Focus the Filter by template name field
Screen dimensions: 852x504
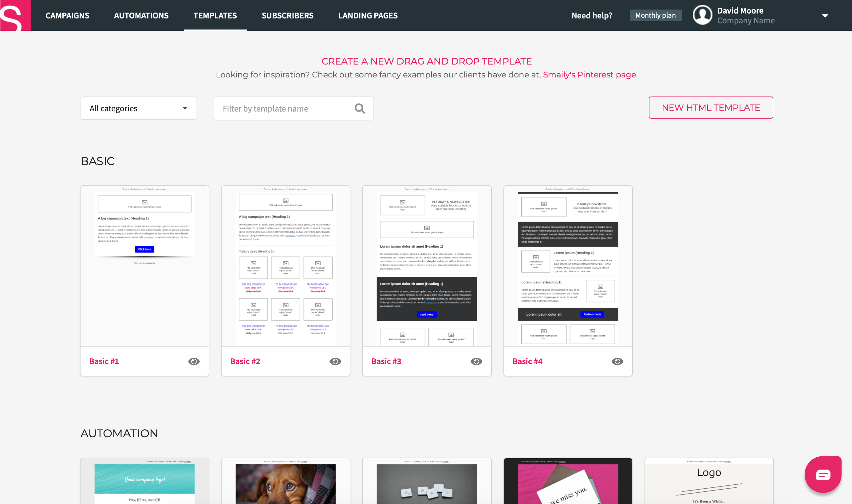click(x=294, y=109)
